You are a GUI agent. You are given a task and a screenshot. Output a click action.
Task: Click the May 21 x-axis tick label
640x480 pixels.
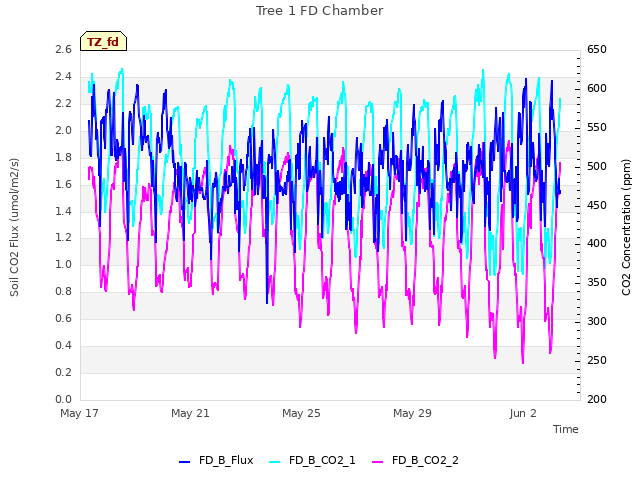(190, 413)
